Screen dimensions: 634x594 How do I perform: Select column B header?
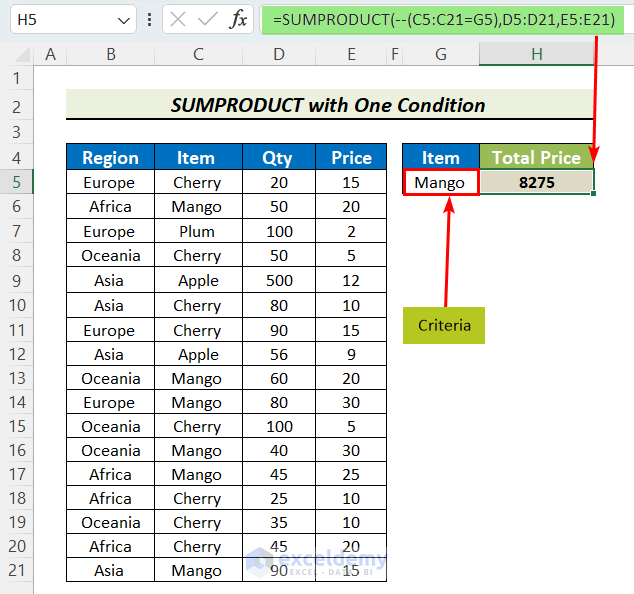pyautogui.click(x=110, y=54)
